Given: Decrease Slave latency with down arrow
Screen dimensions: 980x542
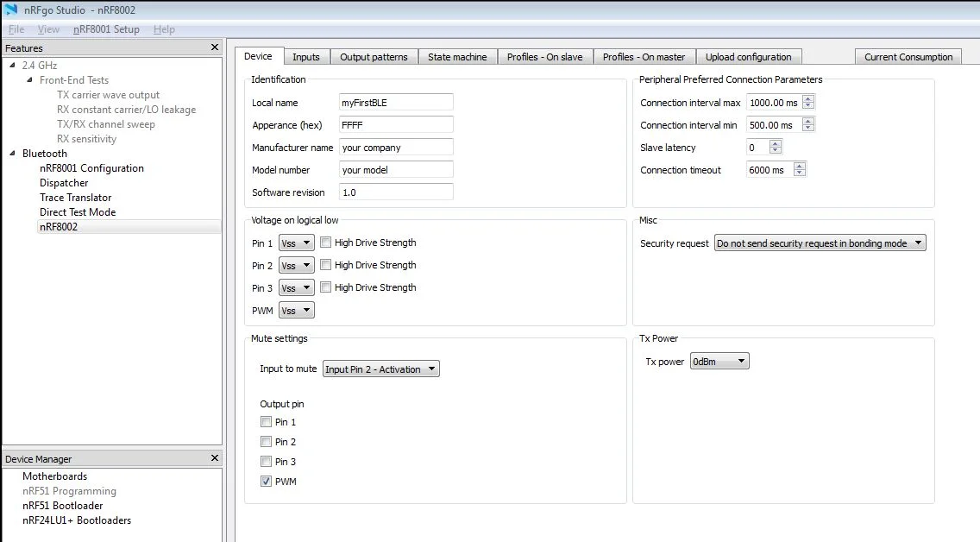Looking at the screenshot, I should click(x=776, y=151).
